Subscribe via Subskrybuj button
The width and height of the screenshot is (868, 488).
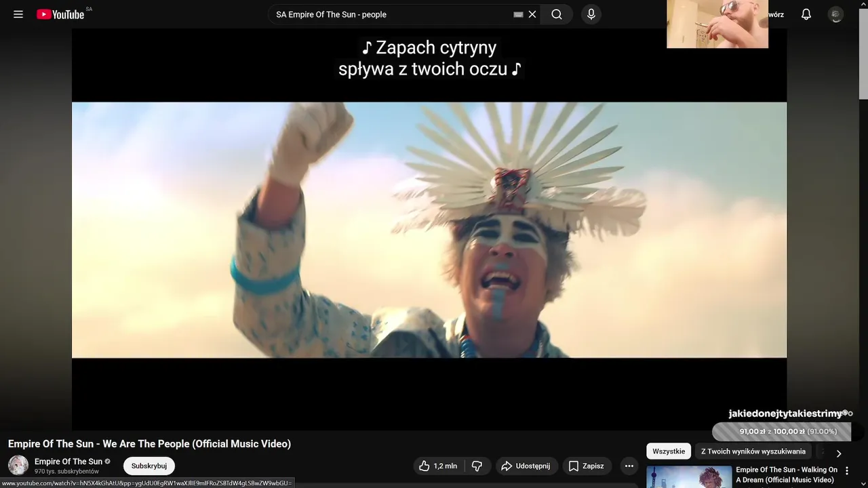click(x=149, y=466)
